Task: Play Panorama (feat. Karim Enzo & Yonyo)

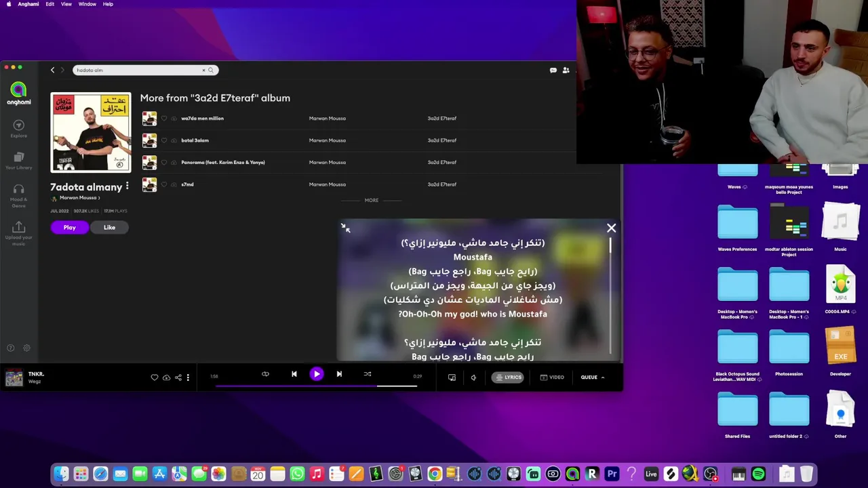Action: click(223, 163)
